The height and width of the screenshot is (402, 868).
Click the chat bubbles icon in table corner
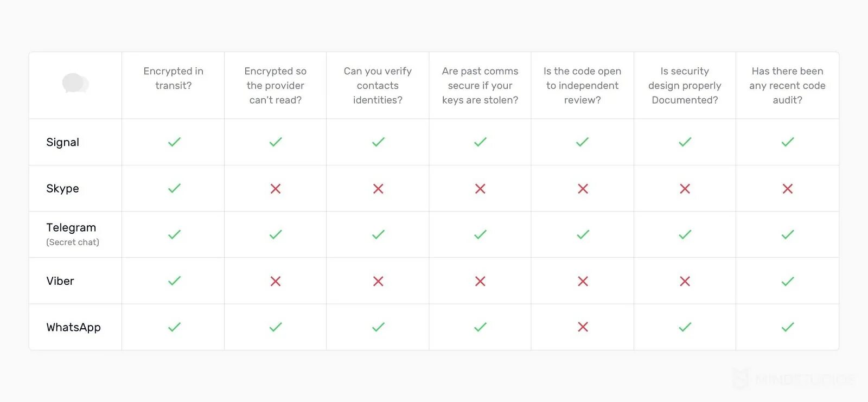tap(75, 83)
